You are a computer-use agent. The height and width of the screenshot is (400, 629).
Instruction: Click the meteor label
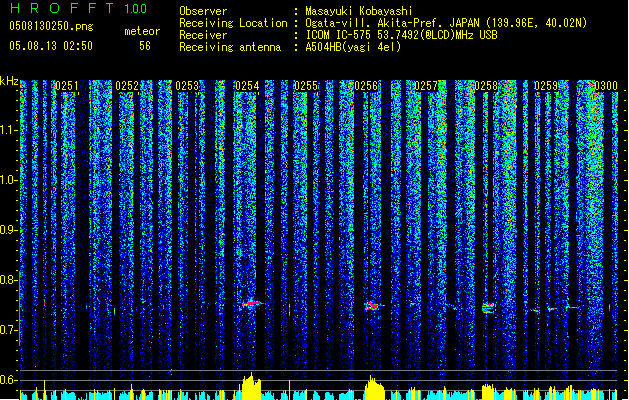click(x=142, y=31)
